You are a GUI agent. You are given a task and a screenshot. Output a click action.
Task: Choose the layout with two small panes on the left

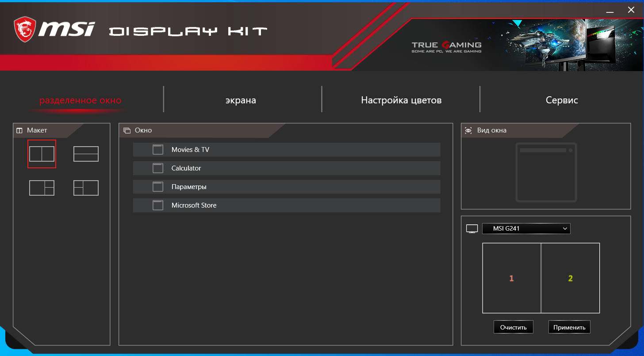86,188
